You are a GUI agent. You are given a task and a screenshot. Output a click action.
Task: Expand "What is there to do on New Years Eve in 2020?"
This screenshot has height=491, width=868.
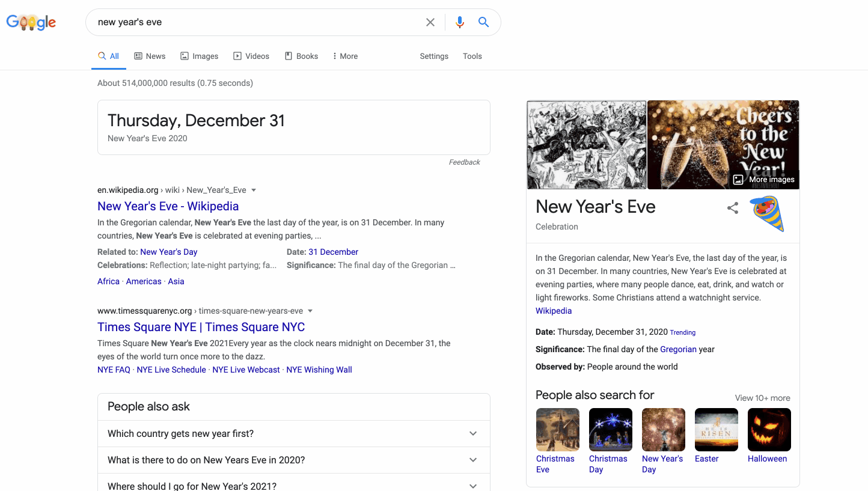point(293,460)
